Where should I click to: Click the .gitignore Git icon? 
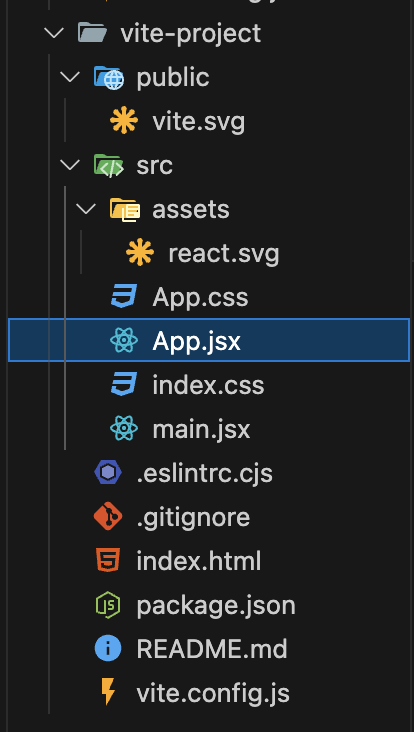pyautogui.click(x=108, y=516)
